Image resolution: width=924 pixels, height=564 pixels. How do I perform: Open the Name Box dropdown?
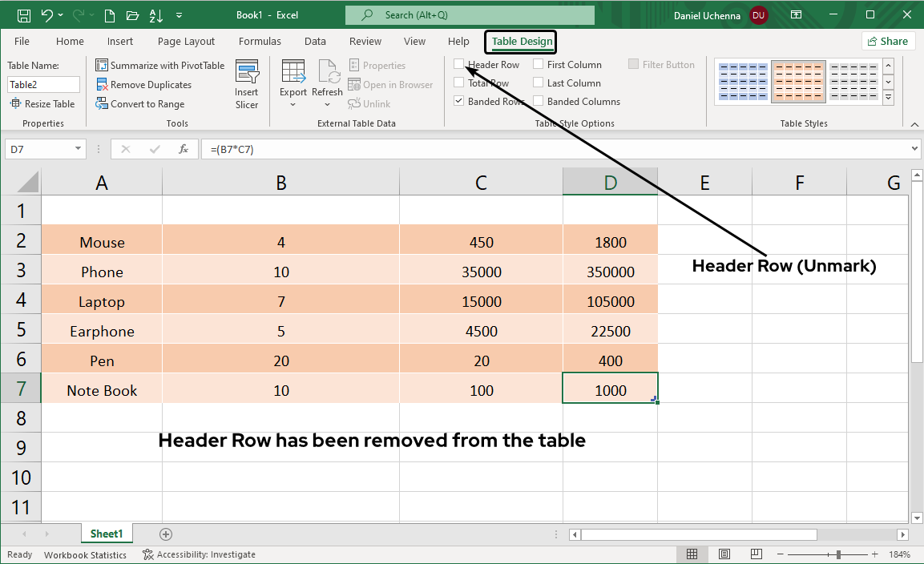[76, 148]
